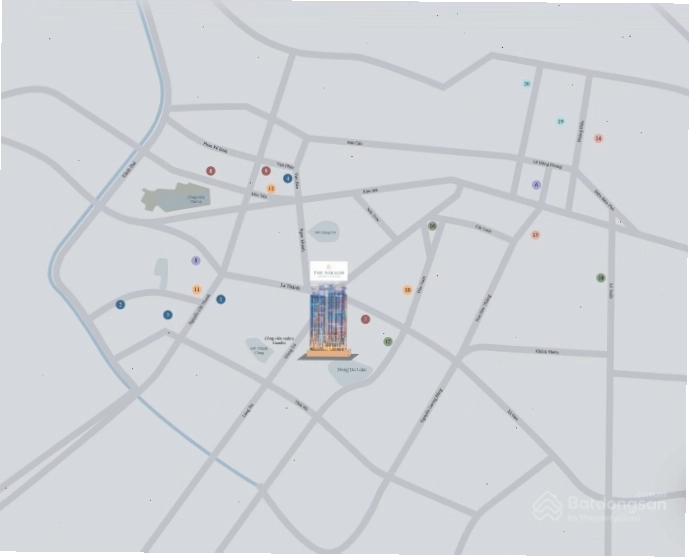Select green map marker number 17

tap(388, 341)
